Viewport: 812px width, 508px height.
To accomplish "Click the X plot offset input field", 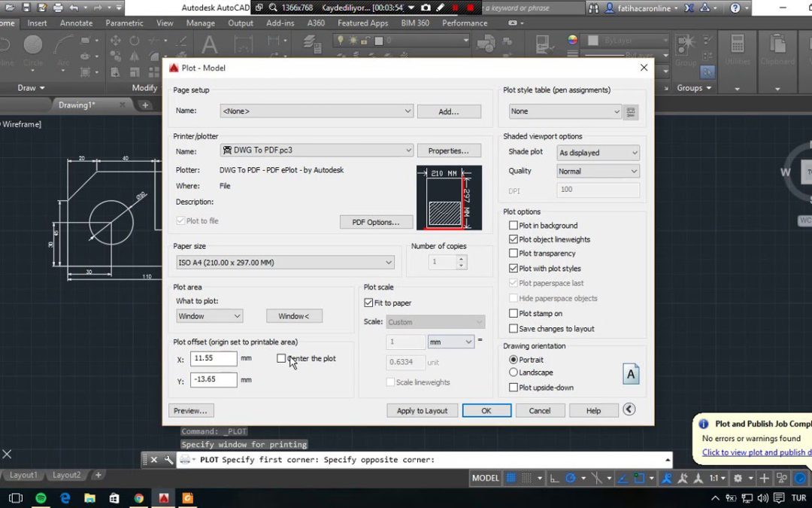I will (214, 358).
